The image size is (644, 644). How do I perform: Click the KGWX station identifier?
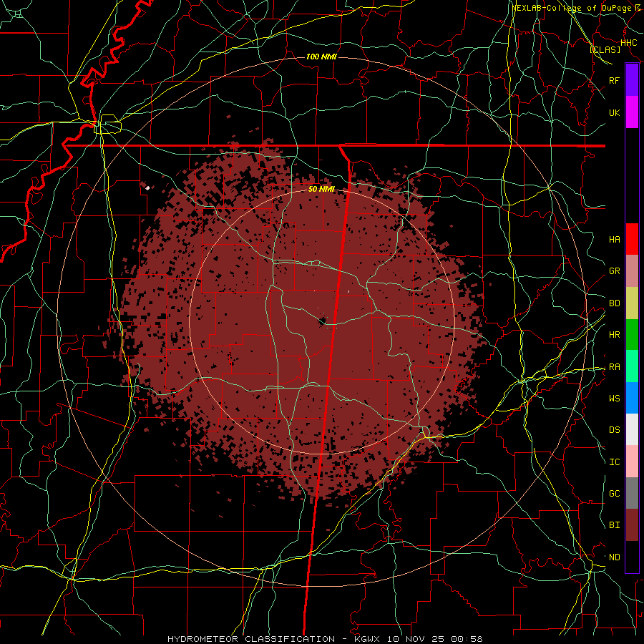tap(369, 639)
